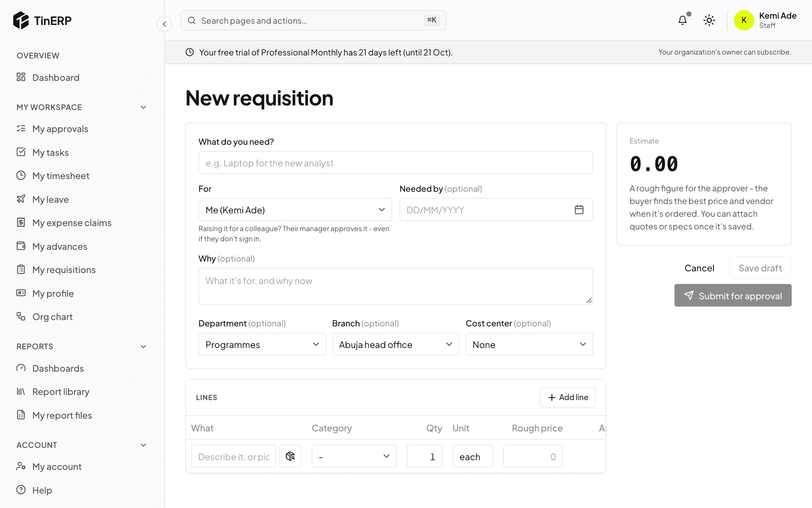Open the notifications bell

(682, 20)
